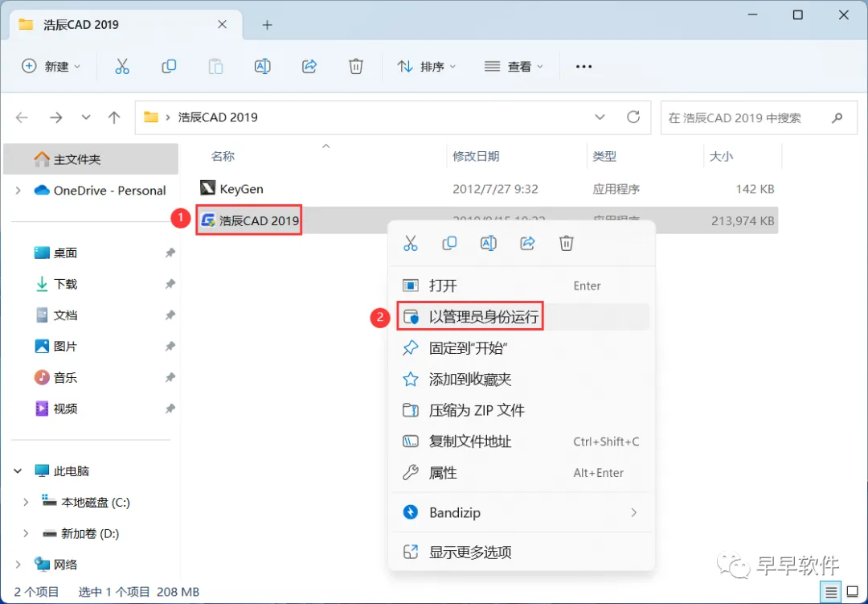Click the 浩辰CAD 2019 breadcrumb in address bar
Screen dimensions: 868x604
(x=218, y=117)
